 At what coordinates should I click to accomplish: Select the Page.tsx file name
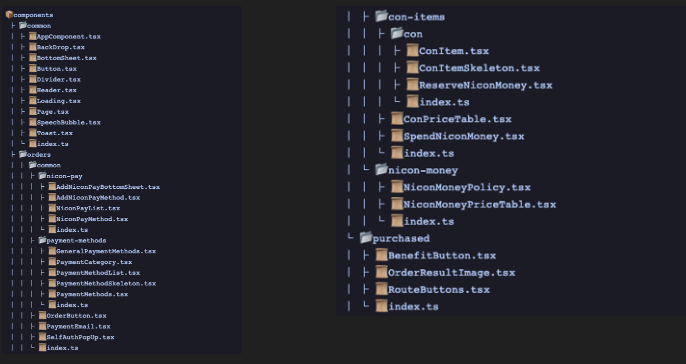click(53, 112)
